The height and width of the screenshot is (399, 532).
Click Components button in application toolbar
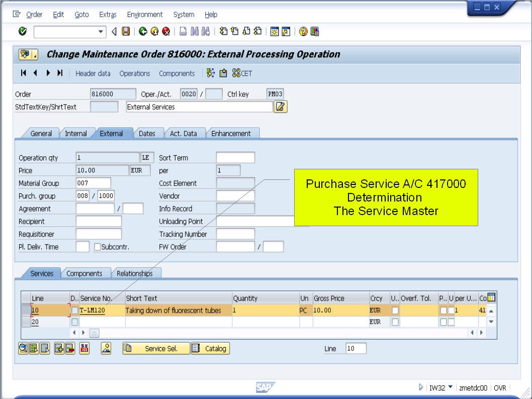point(177,73)
